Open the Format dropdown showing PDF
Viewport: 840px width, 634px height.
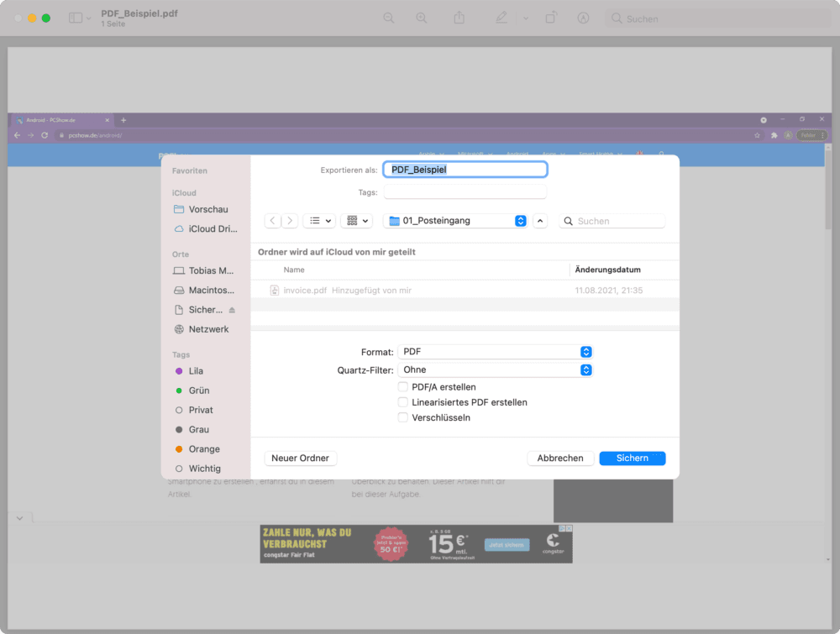[496, 352]
